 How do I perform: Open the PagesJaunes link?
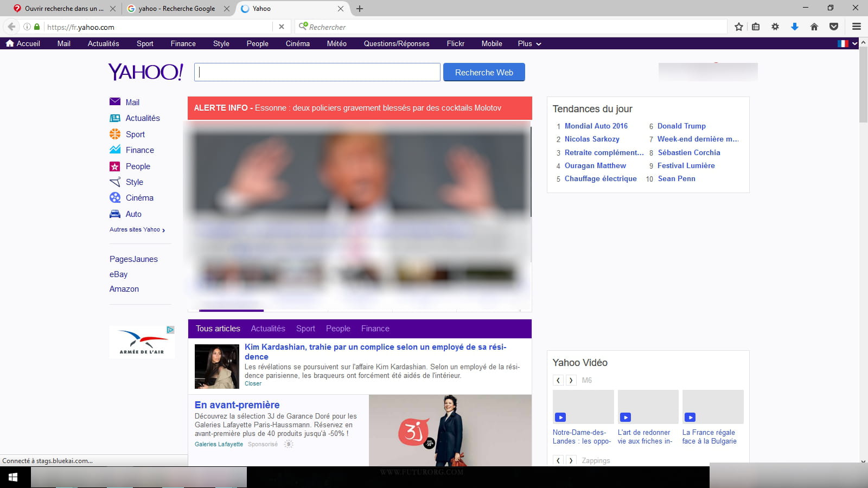133,259
